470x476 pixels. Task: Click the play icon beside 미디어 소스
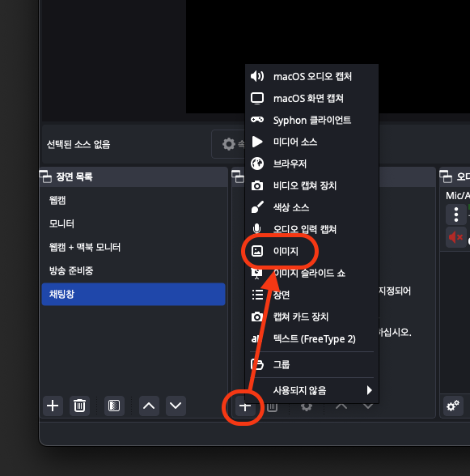257,142
